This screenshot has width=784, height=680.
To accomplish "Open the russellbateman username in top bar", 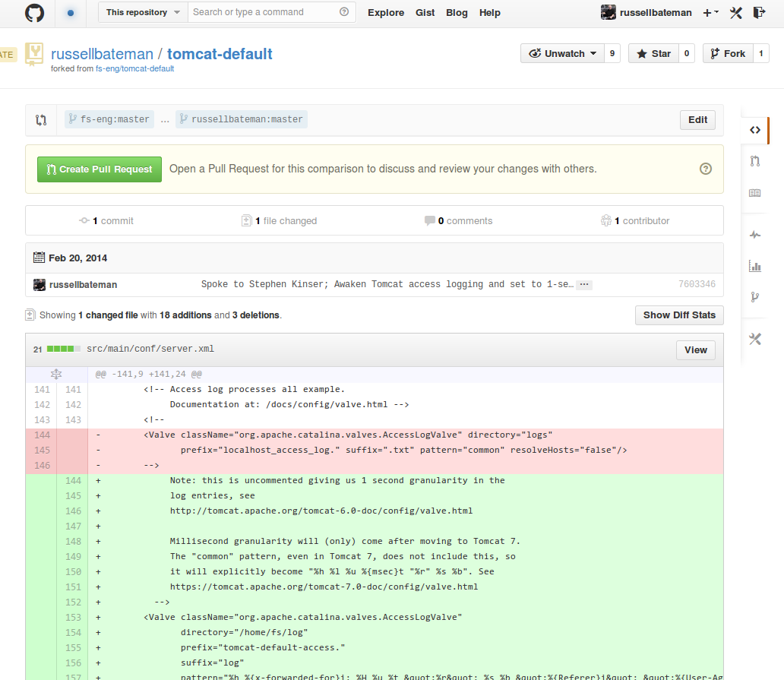I will [x=656, y=12].
